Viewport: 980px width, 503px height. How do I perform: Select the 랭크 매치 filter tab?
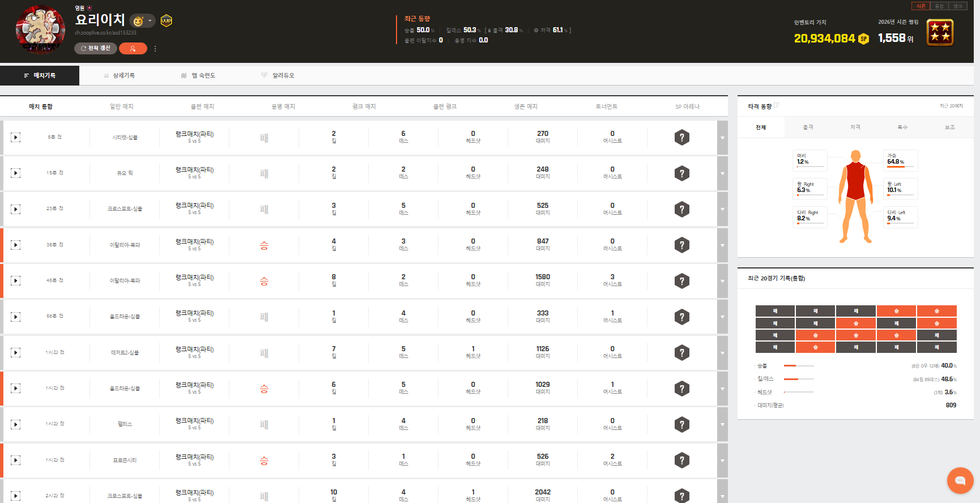point(364,106)
